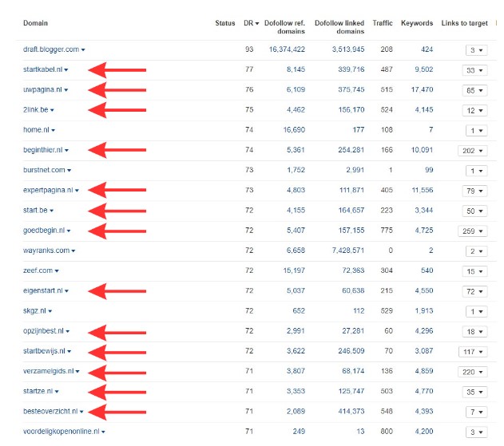Open the goedbegin.nl domain link
This screenshot has width=504, height=446.
click(44, 231)
